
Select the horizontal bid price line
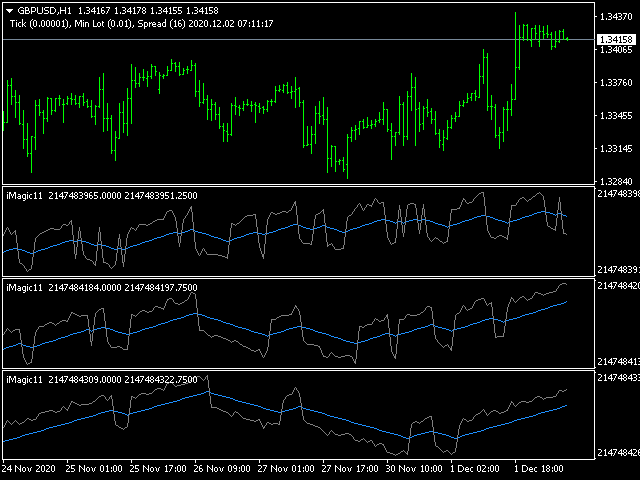(300, 39)
